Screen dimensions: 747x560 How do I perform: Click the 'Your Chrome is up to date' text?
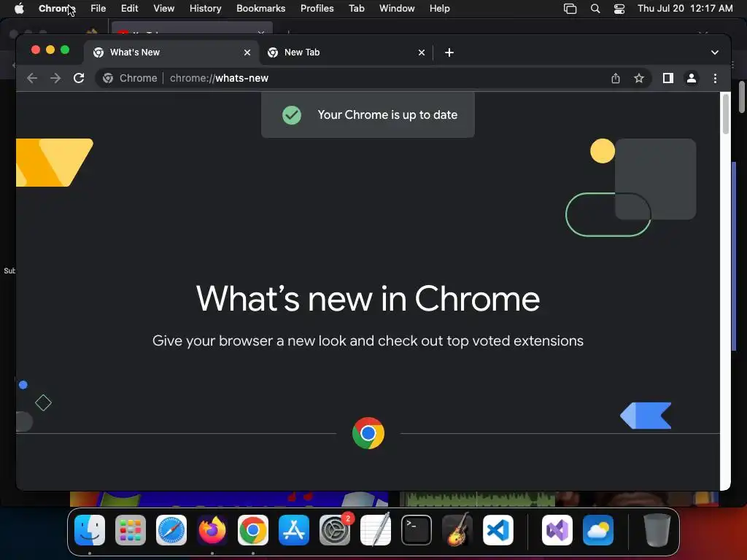(x=387, y=114)
